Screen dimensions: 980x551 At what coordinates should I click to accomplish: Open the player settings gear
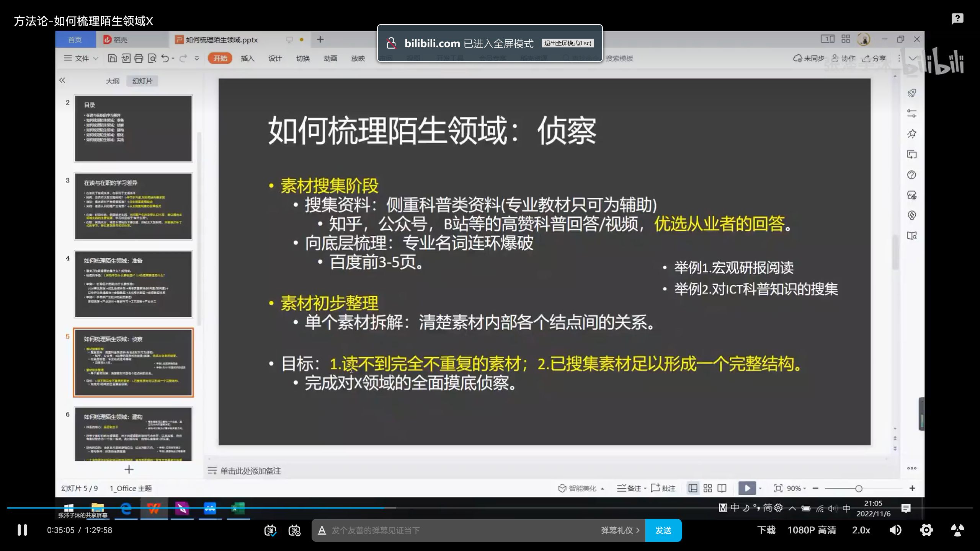[926, 530]
